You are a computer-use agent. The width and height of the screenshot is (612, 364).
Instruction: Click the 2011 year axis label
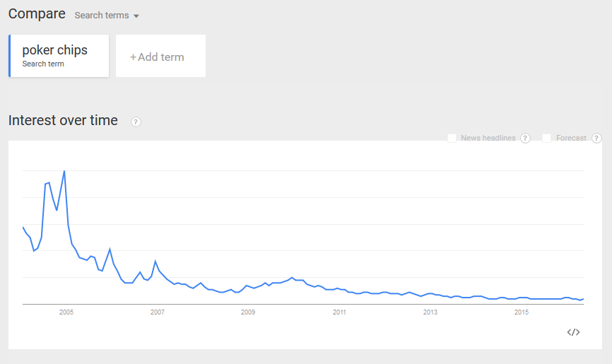[339, 312]
